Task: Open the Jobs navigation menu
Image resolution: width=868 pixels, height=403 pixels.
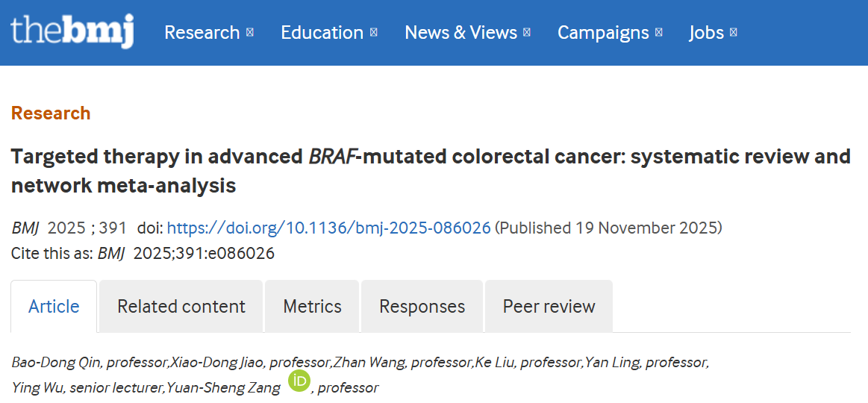Action: [x=706, y=33]
